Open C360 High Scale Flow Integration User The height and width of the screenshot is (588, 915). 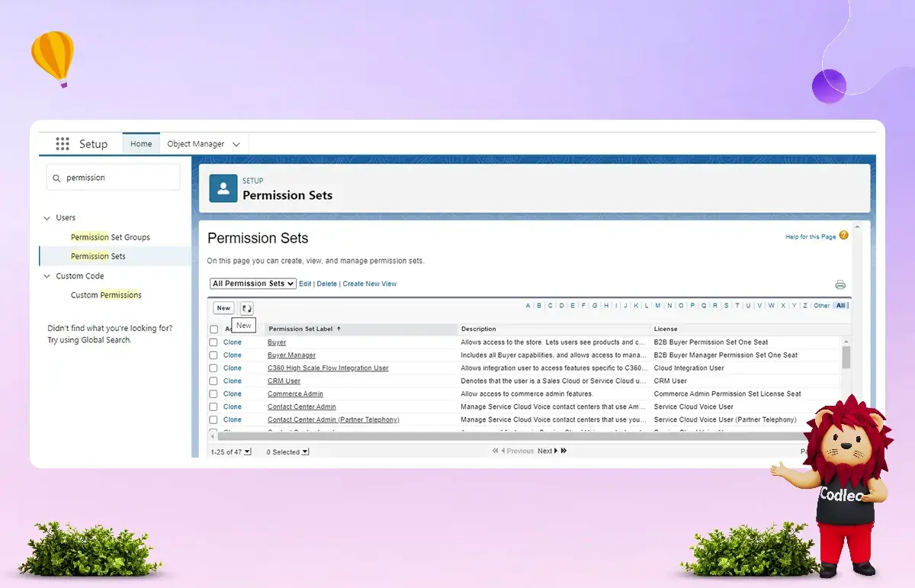328,368
